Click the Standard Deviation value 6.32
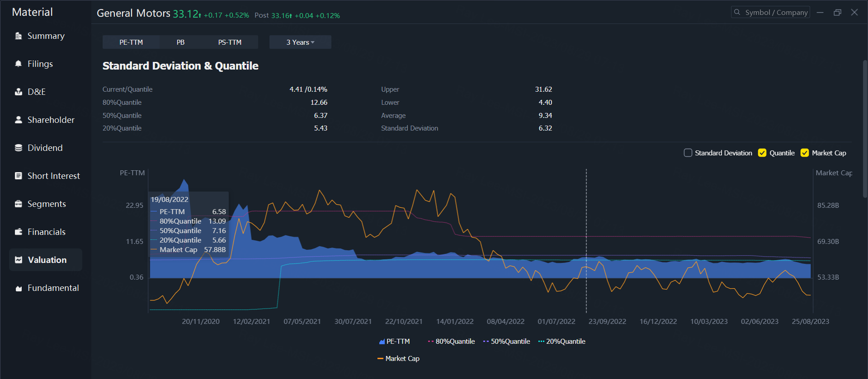868x379 pixels. (545, 128)
